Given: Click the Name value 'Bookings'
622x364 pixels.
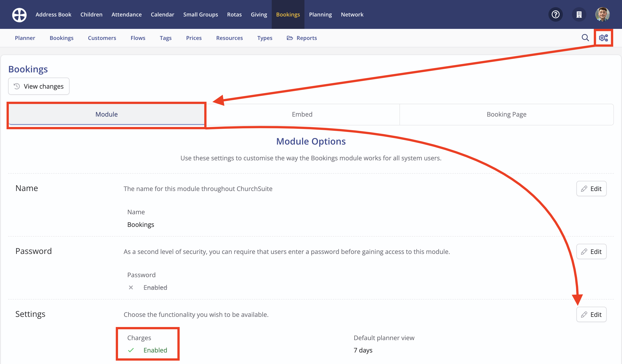Looking at the screenshot, I should click(x=141, y=225).
